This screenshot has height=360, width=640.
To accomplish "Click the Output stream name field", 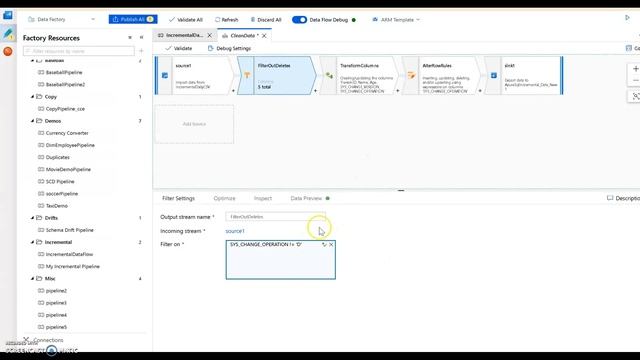I will point(276,217).
